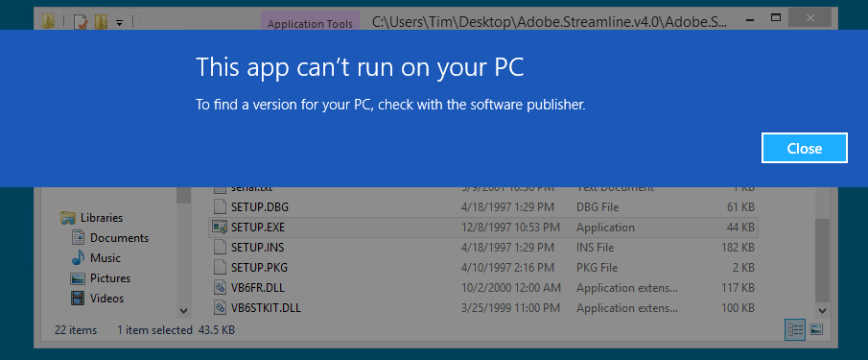This screenshot has width=868, height=360.
Task: Minimize the Explorer window
Action: pyautogui.click(x=751, y=20)
